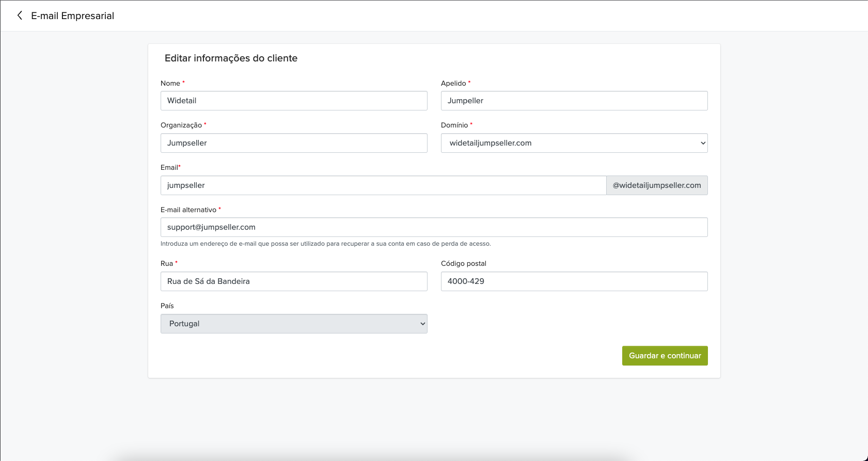
Task: Open the Domínio dropdown
Action: click(574, 143)
